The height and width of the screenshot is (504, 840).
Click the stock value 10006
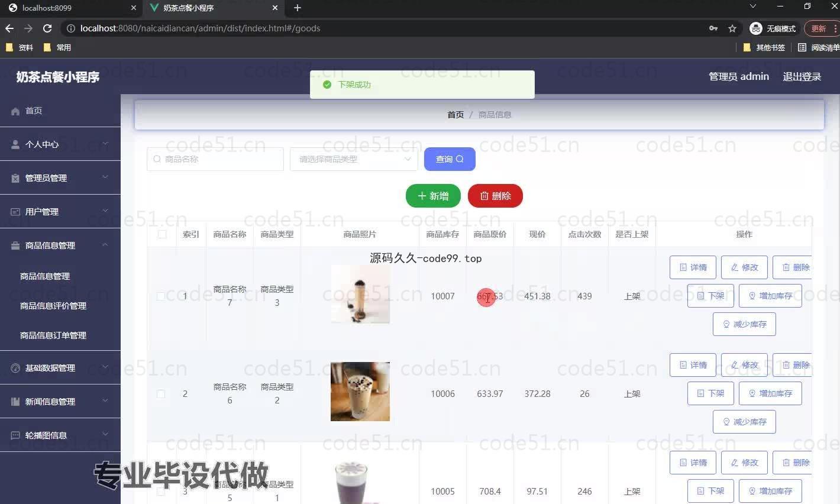442,394
